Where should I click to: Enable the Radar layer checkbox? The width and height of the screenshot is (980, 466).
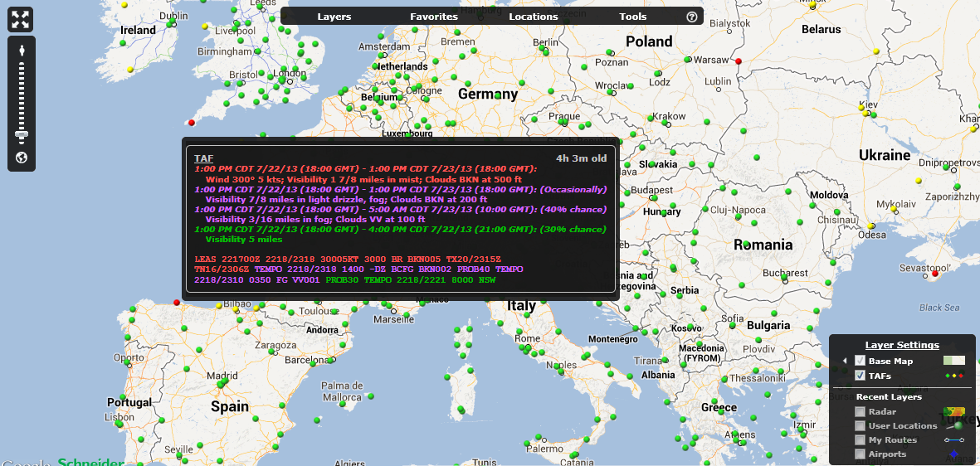[x=860, y=412]
